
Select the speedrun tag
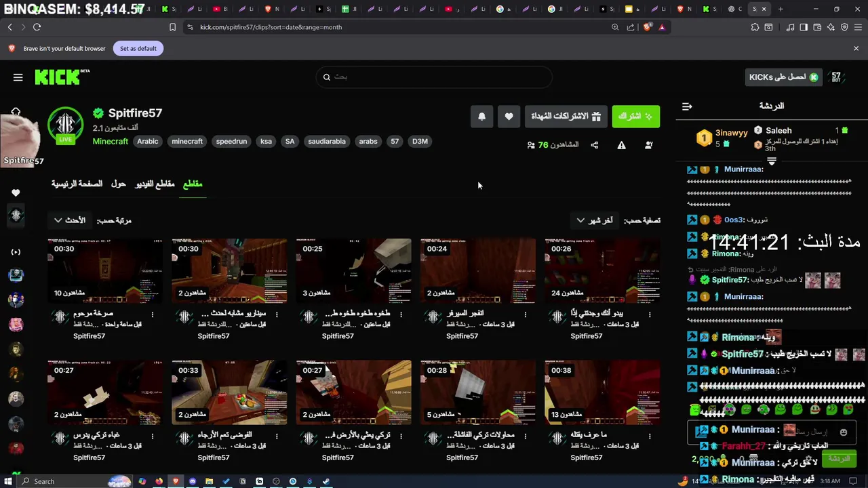231,142
